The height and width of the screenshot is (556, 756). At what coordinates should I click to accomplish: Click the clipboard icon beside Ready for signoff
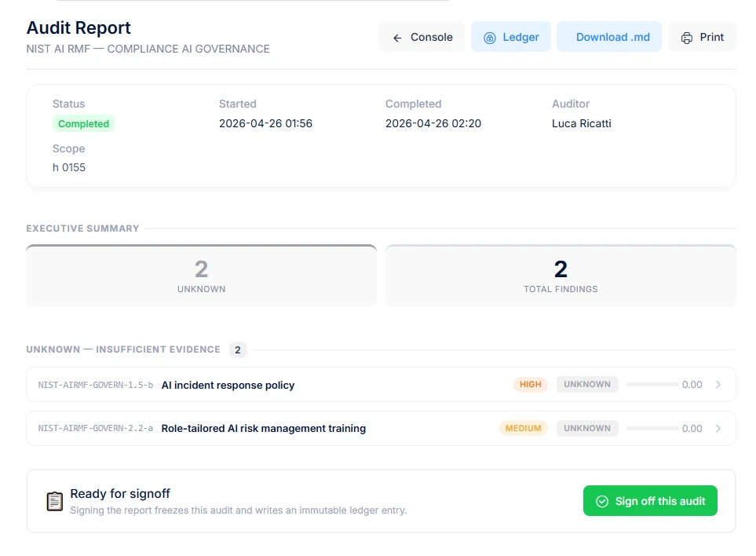[x=54, y=501]
